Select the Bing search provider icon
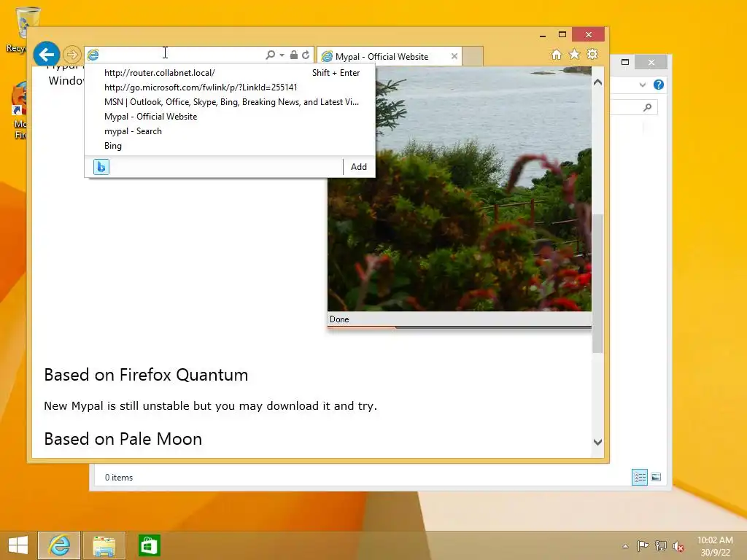The height and width of the screenshot is (560, 747). coord(101,167)
